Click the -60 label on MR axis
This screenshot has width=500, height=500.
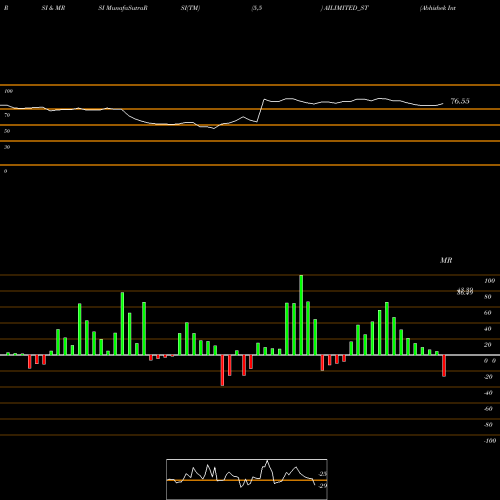click(x=488, y=409)
